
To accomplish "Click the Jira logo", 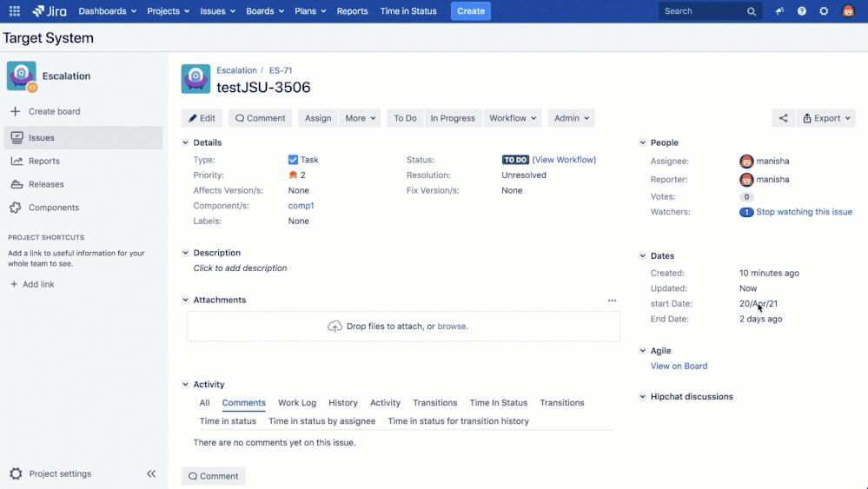I will click(50, 11).
